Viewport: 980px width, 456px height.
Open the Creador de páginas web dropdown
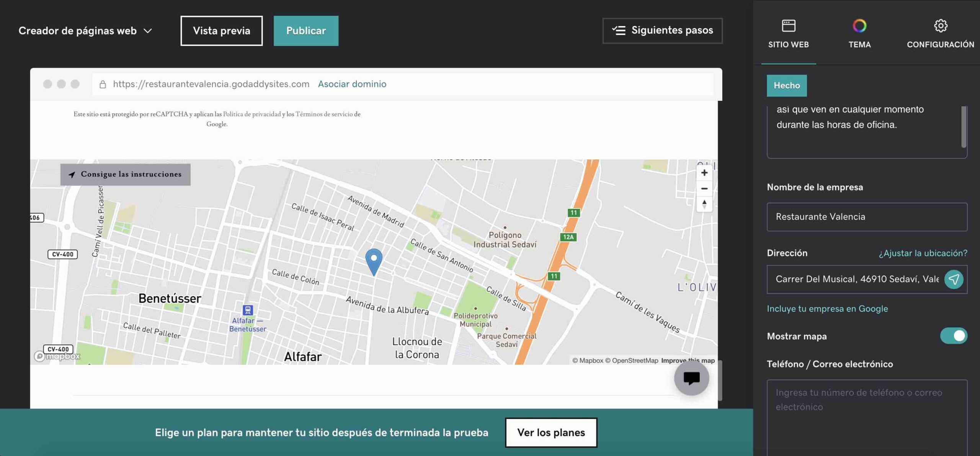click(x=85, y=31)
